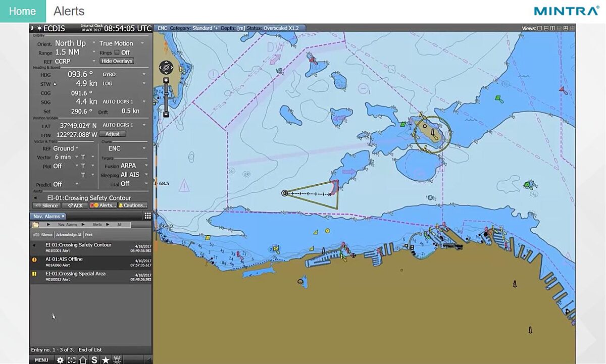Screen dimensions: 606x364
Task: Click the ACK button
Action: pyautogui.click(x=75, y=205)
